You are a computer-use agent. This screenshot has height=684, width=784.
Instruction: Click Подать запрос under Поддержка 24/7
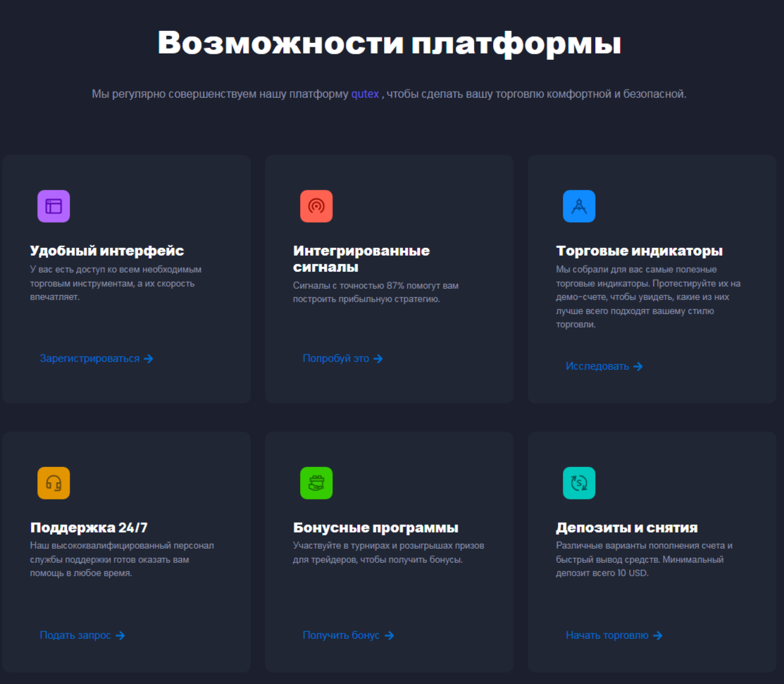point(76,635)
